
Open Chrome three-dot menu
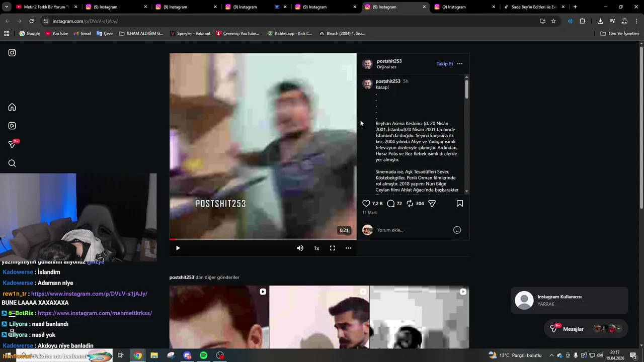(x=637, y=21)
